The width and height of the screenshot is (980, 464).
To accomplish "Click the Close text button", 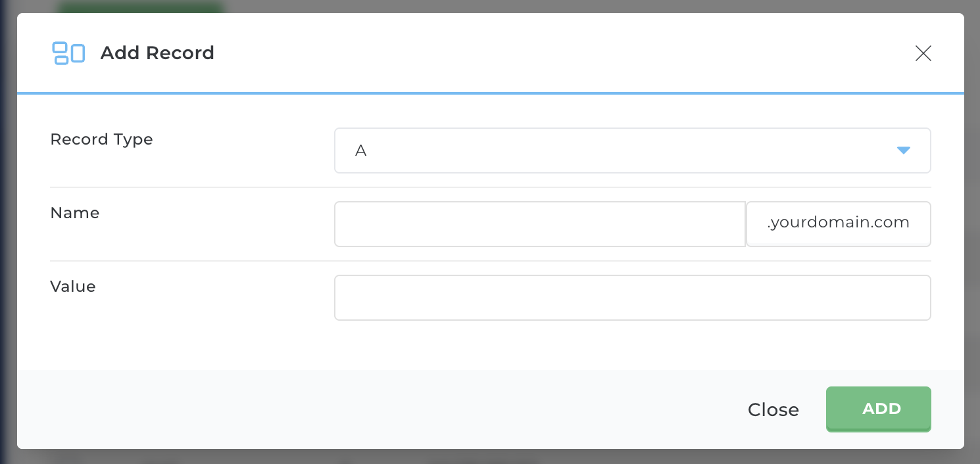I will pos(773,410).
